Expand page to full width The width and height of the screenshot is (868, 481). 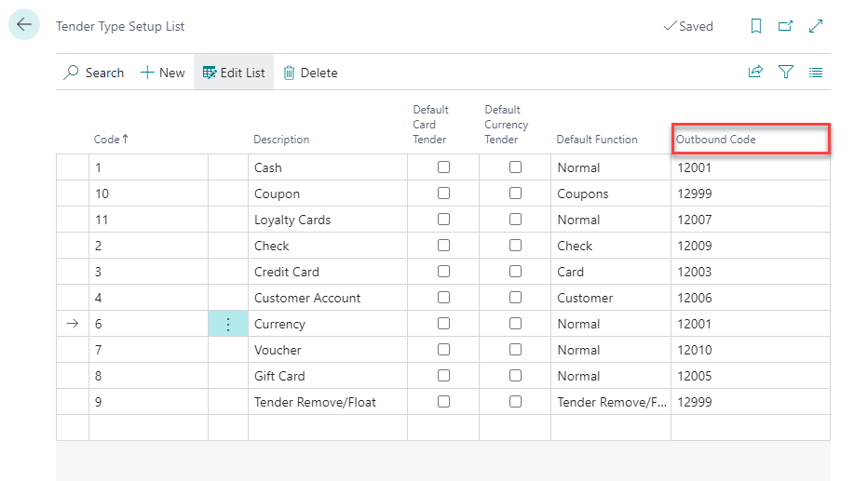(816, 26)
